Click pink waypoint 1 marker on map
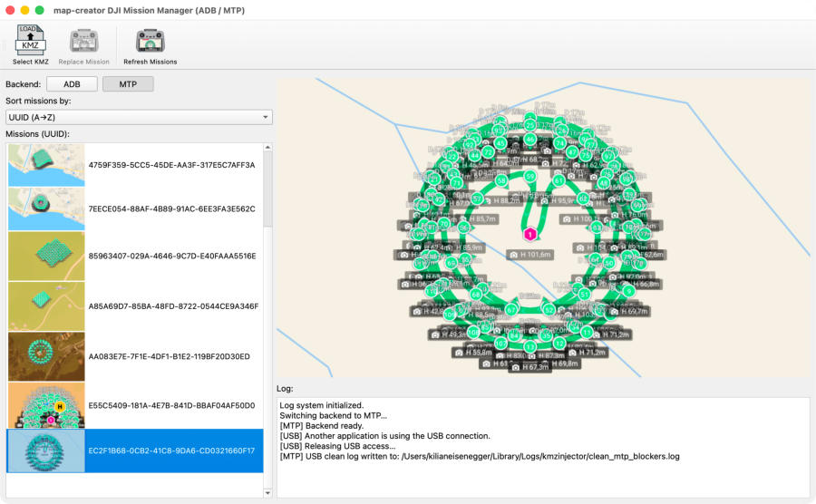816x504 pixels. point(530,234)
